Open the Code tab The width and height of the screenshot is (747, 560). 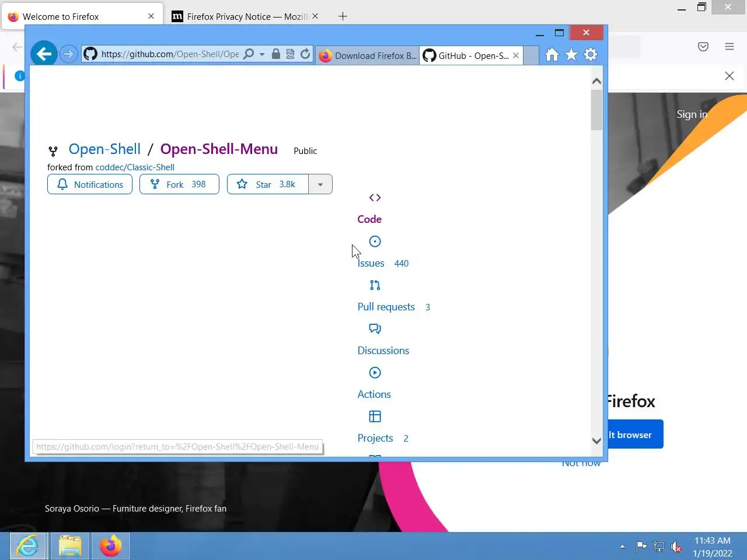tap(369, 219)
